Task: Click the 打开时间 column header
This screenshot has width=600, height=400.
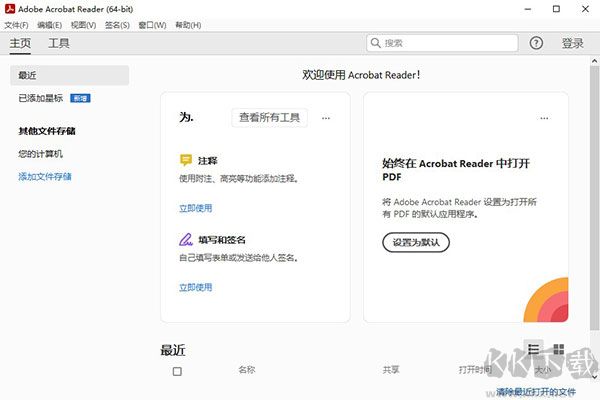Action: [x=475, y=370]
